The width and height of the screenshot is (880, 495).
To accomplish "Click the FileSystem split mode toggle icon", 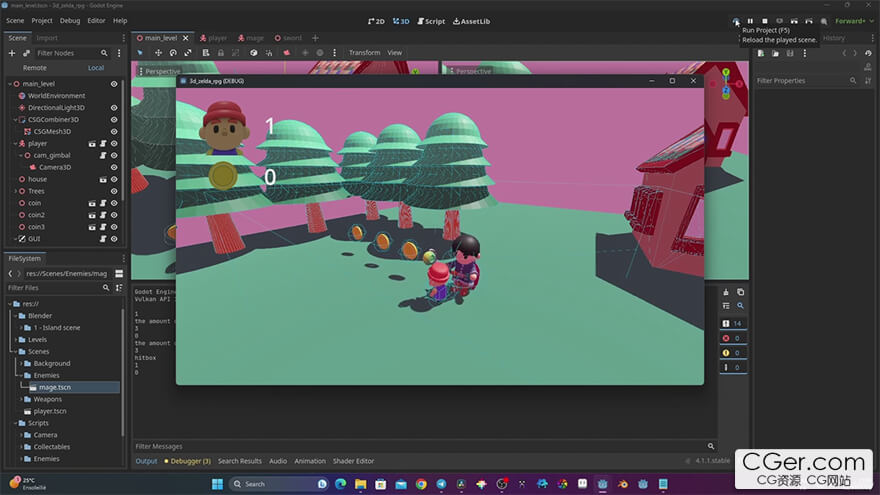I will coord(119,273).
